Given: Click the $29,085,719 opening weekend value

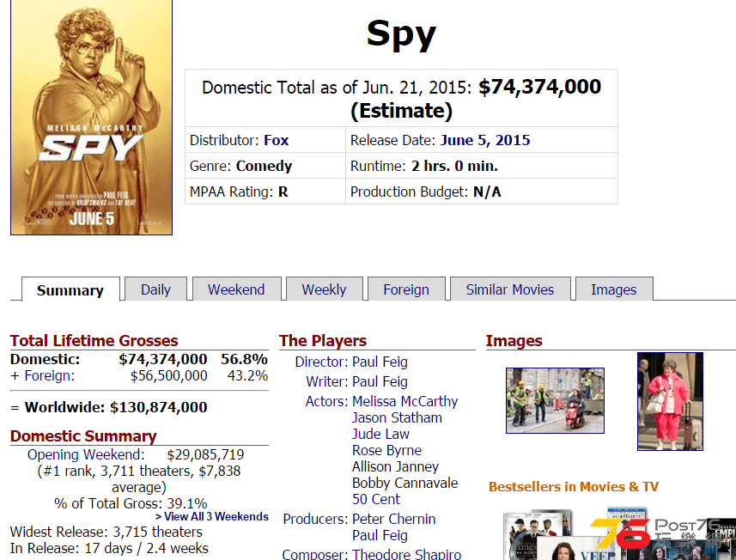Looking at the screenshot, I should 205,454.
